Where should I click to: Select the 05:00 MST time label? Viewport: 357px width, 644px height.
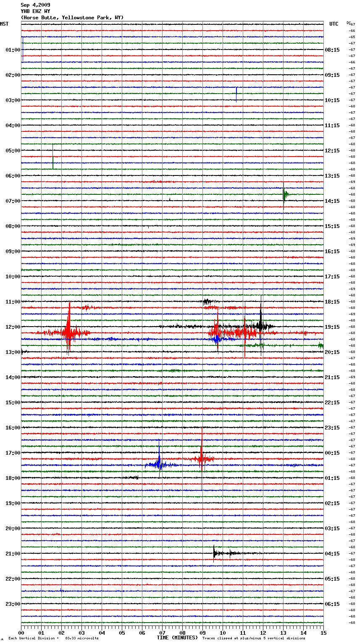13,151
